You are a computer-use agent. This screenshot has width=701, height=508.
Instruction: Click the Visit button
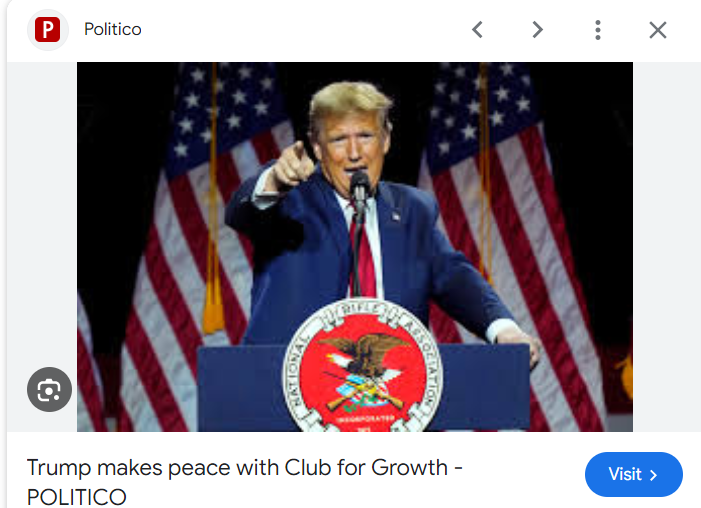633,474
